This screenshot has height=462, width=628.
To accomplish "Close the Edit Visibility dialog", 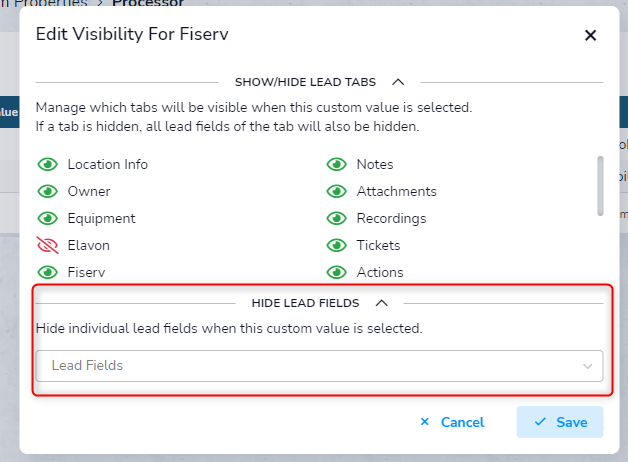I will 590,35.
